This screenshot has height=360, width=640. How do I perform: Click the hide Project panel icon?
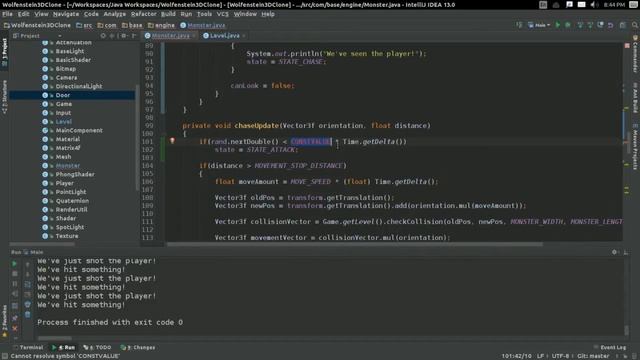pyautogui.click(x=133, y=36)
